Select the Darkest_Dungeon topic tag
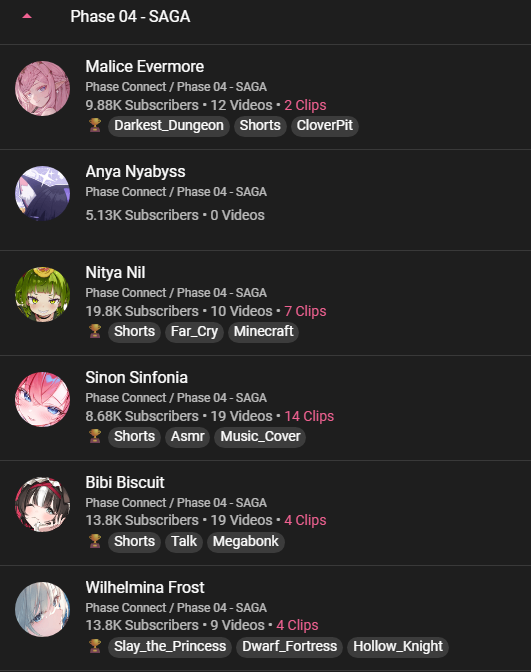Screen dimensions: 531x672 (x=169, y=126)
